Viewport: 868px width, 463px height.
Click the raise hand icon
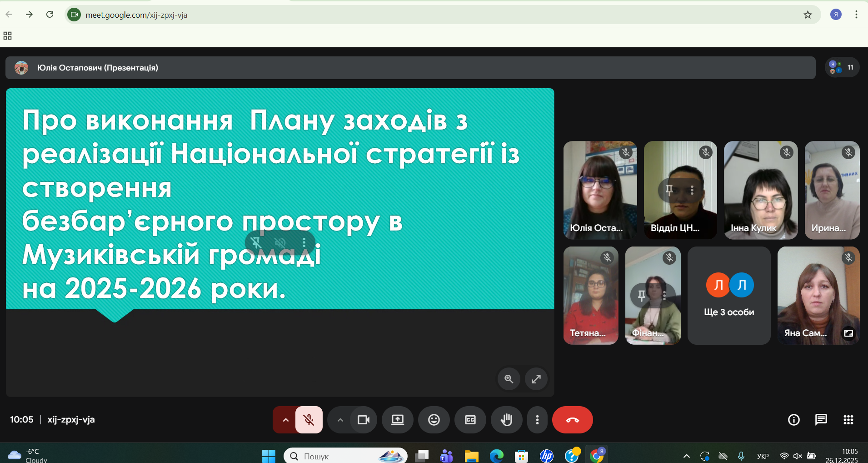pyautogui.click(x=506, y=420)
